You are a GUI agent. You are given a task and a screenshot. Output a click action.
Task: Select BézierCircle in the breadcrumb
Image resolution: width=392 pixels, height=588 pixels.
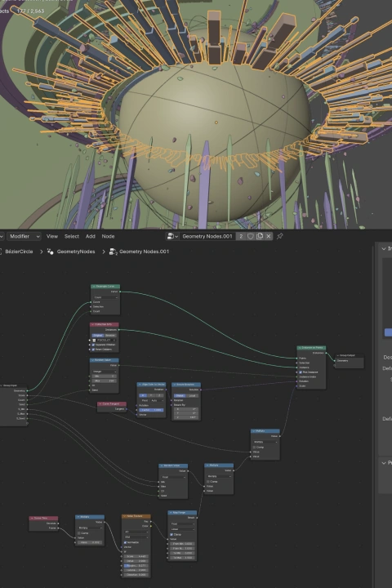19,252
